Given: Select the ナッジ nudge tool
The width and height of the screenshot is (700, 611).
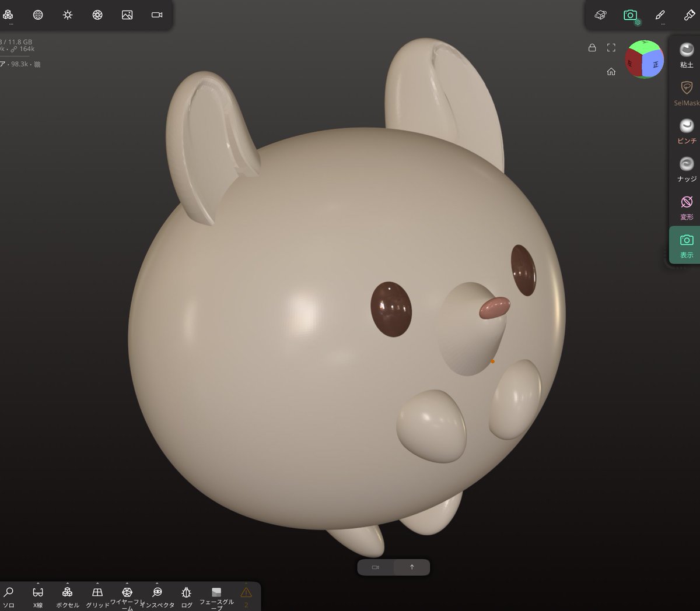Looking at the screenshot, I should click(x=687, y=169).
